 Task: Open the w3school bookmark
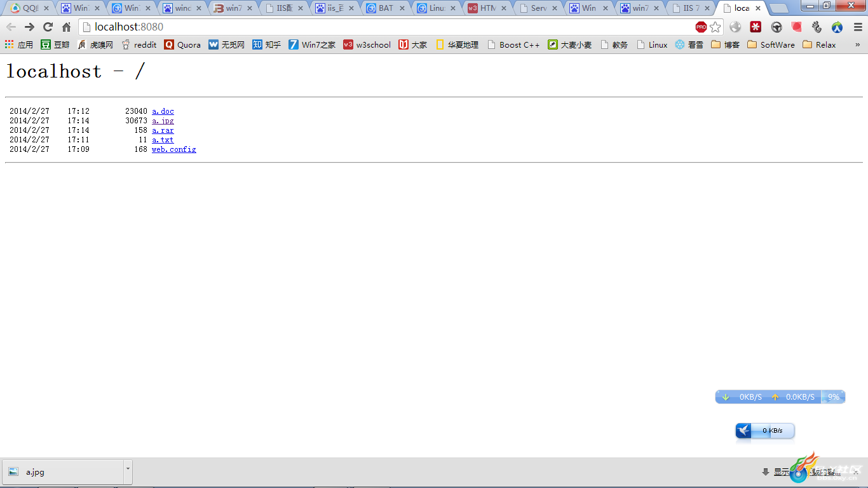coord(367,44)
